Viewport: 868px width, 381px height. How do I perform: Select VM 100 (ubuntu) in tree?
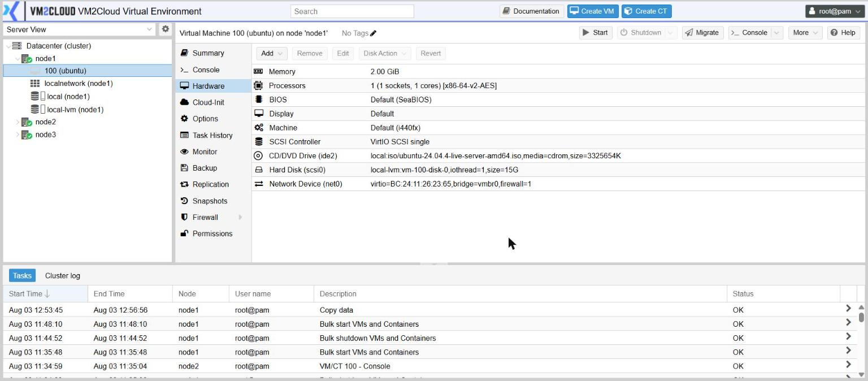click(x=88, y=71)
